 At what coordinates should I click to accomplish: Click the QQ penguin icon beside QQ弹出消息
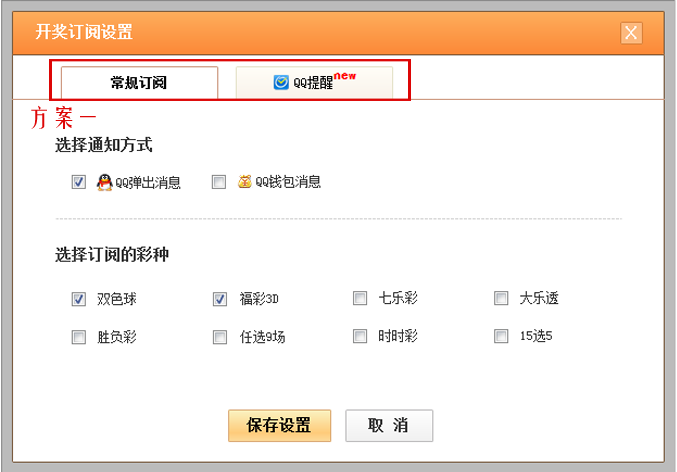click(x=104, y=182)
